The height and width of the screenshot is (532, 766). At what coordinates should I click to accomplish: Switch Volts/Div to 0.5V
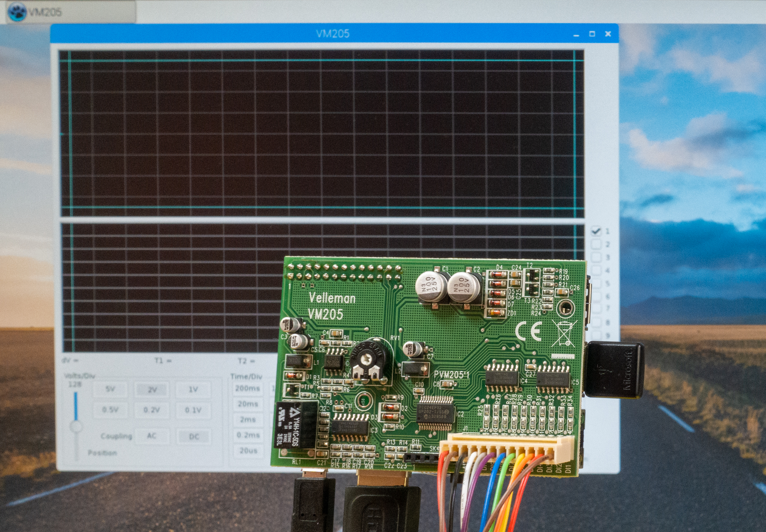110,410
